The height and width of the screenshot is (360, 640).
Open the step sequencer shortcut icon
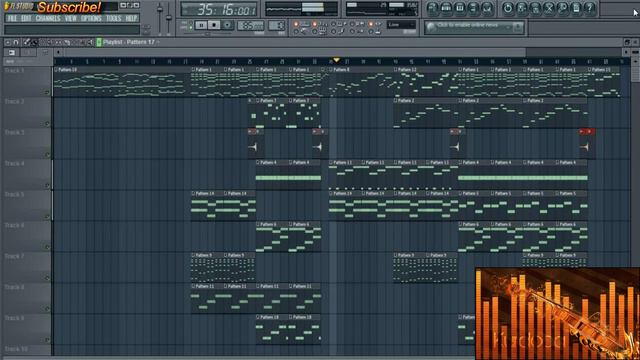[446, 8]
